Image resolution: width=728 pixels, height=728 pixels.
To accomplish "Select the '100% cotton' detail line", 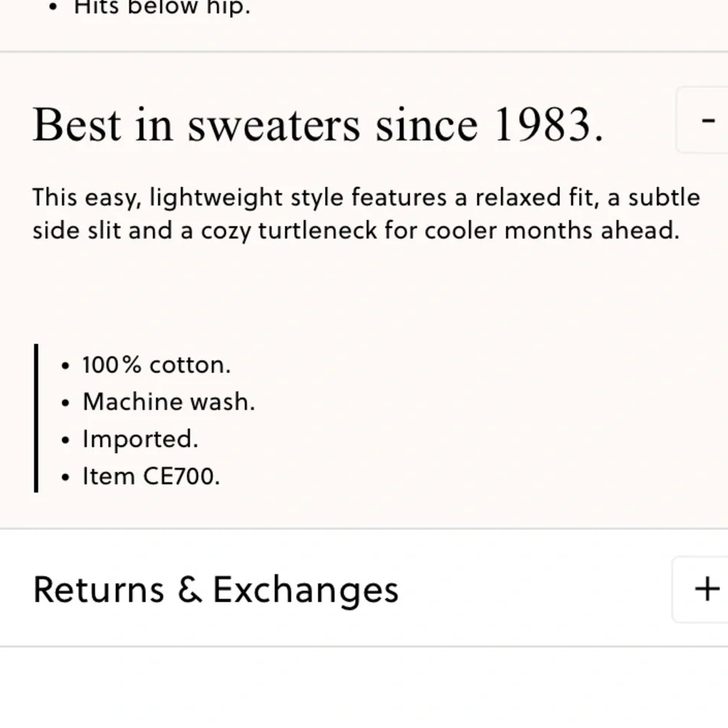I will tap(157, 364).
